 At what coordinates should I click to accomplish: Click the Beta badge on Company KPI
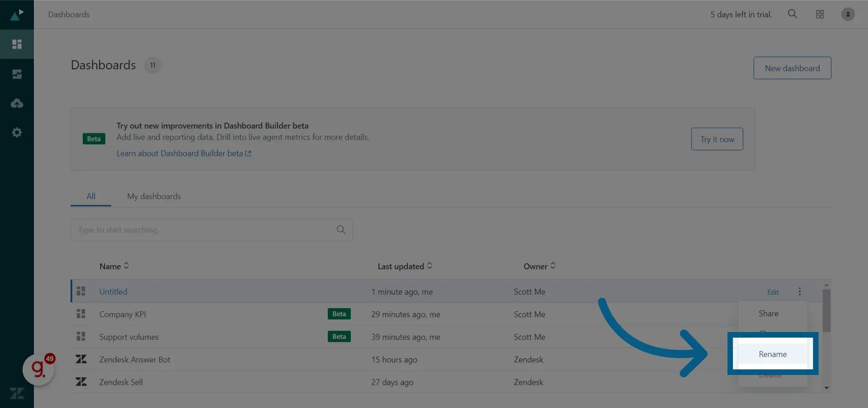point(339,314)
